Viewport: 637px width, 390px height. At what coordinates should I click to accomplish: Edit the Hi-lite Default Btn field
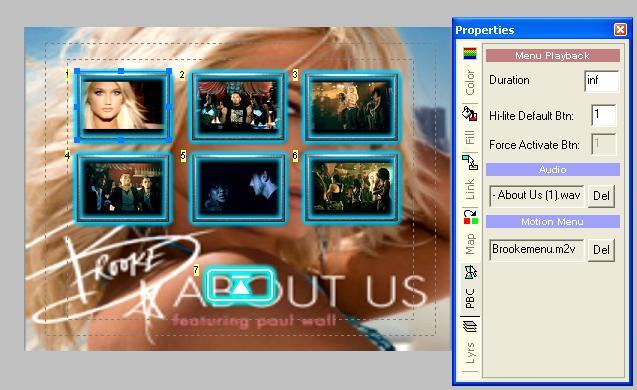coord(604,115)
